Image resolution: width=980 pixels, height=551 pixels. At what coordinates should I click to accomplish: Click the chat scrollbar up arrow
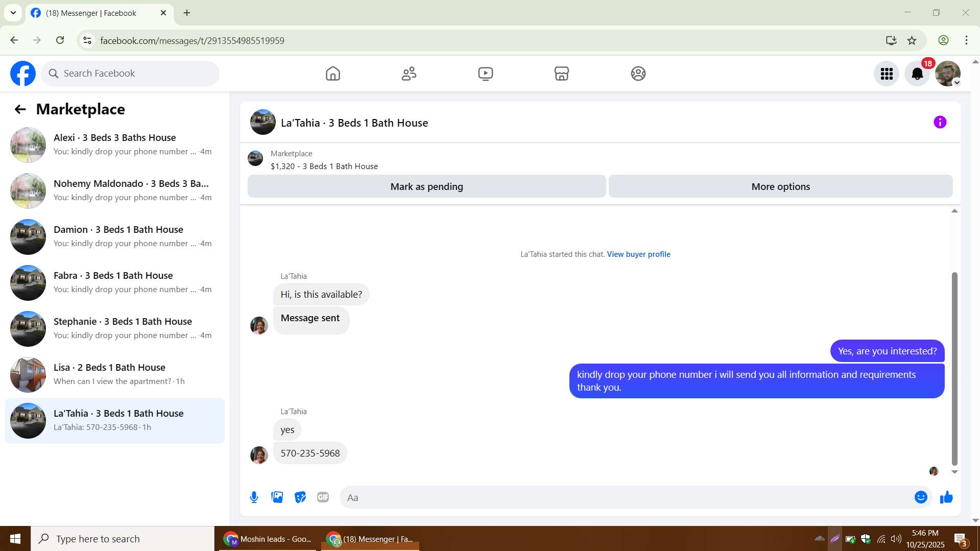pyautogui.click(x=954, y=211)
